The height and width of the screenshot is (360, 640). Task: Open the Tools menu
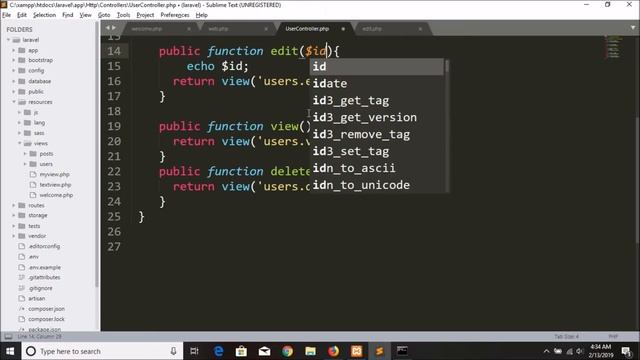click(123, 15)
